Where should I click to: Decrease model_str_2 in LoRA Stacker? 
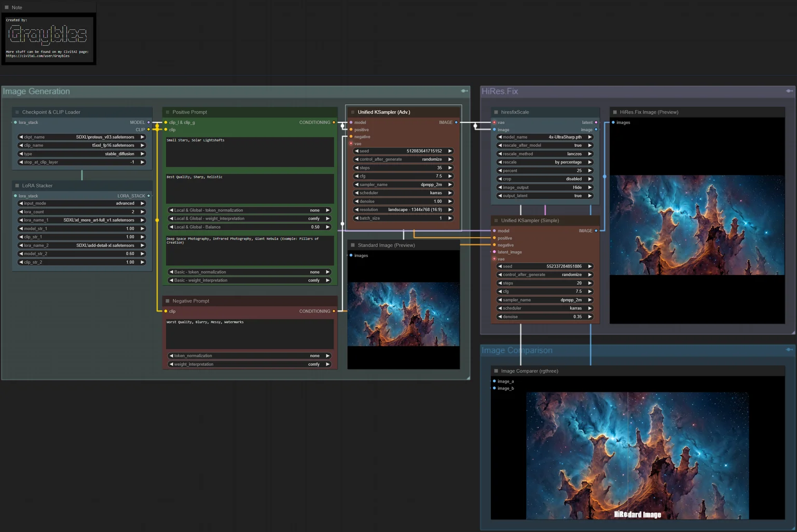tap(21, 254)
